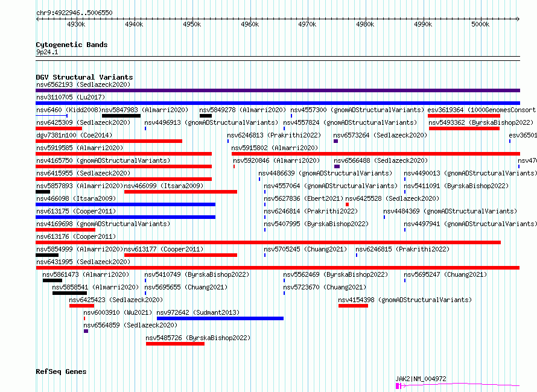Open the nsv6003910 (Wu2021) label
The height and width of the screenshot is (392, 537).
point(118,312)
